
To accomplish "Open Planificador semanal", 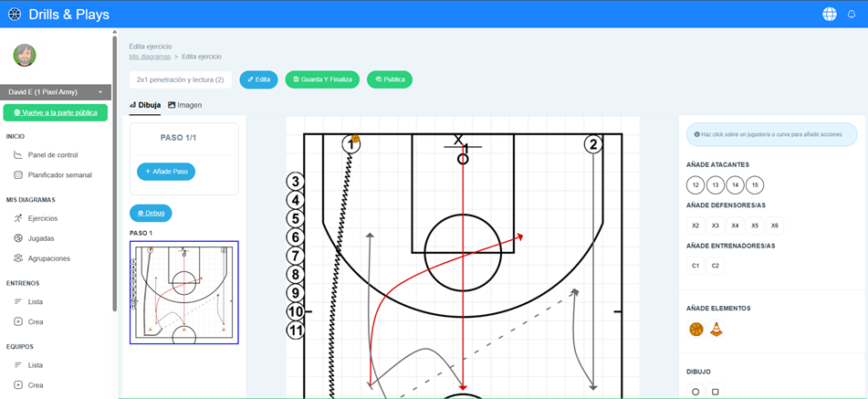I will 60,175.
